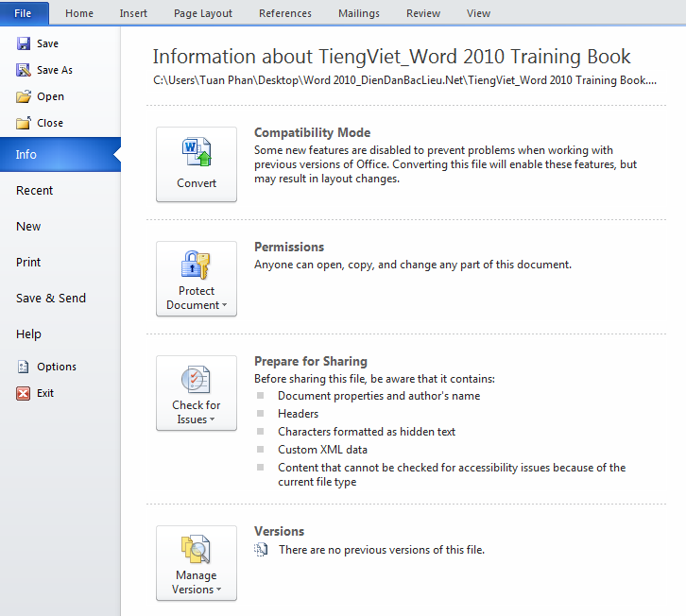
Task: Click the Open folder icon
Action: [24, 96]
